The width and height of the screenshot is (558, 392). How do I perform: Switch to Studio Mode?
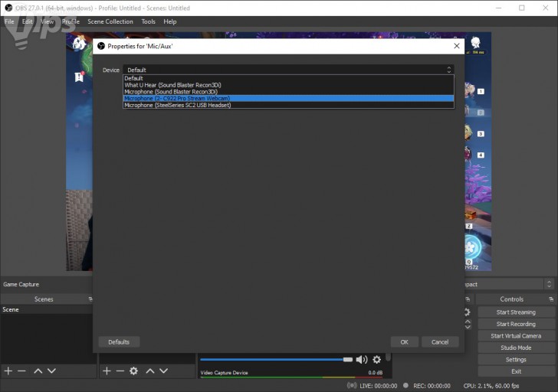pyautogui.click(x=516, y=348)
